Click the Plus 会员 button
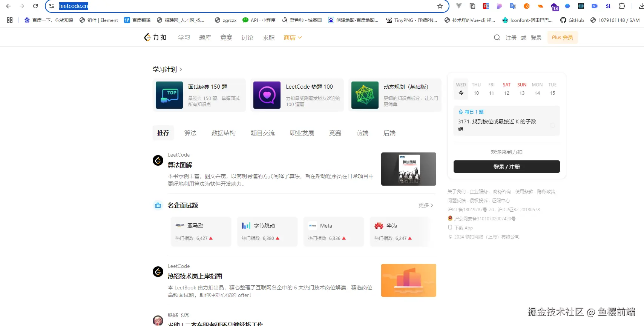644x326 pixels. (x=562, y=37)
